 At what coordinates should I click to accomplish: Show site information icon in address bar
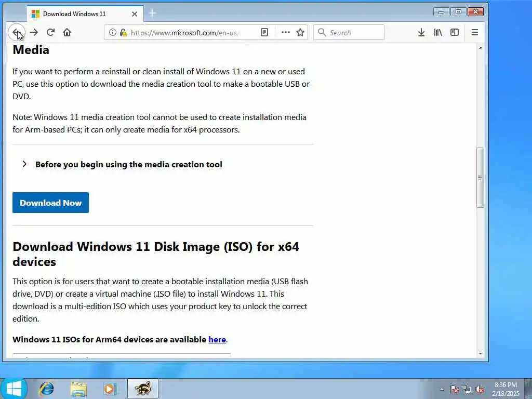coord(112,32)
